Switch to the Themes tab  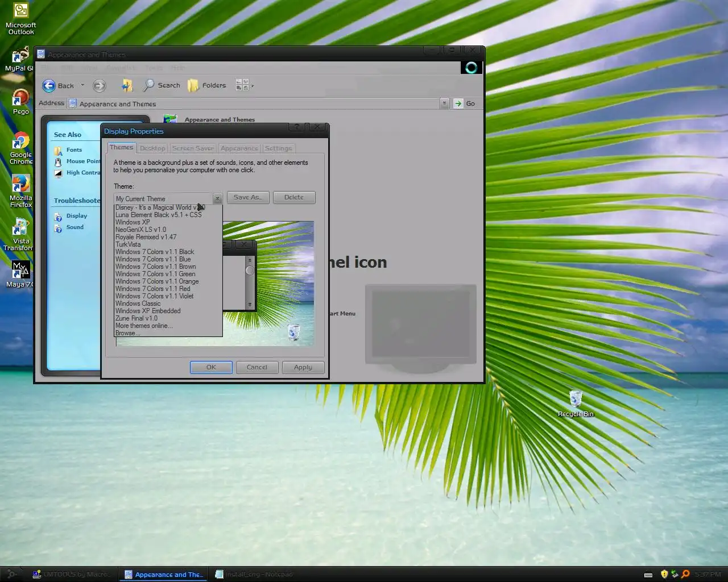point(121,147)
